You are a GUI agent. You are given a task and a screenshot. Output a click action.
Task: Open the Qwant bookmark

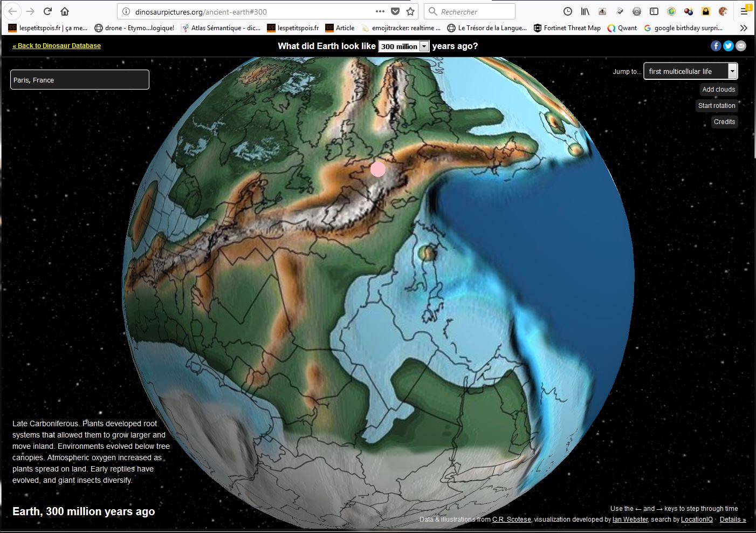pos(622,28)
